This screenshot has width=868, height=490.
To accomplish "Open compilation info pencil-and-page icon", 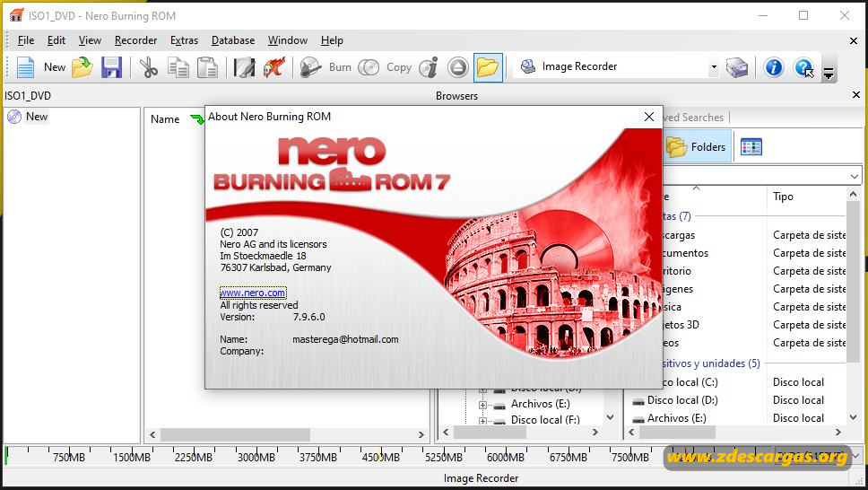I will coord(244,67).
